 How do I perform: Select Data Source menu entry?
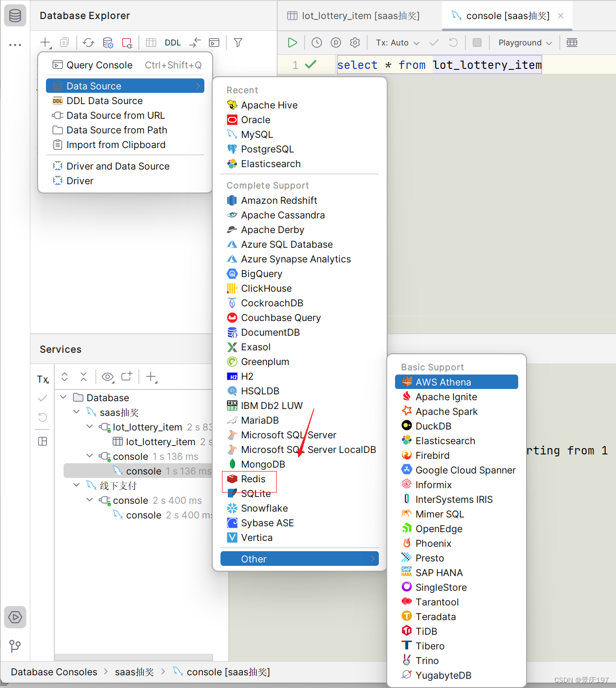[125, 86]
